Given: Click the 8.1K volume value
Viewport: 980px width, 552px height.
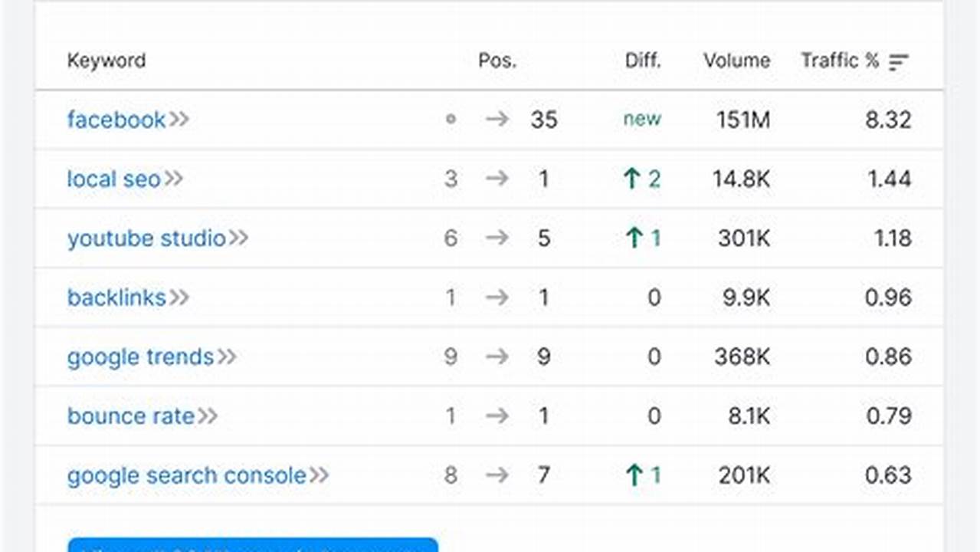Looking at the screenshot, I should pyautogui.click(x=749, y=416).
